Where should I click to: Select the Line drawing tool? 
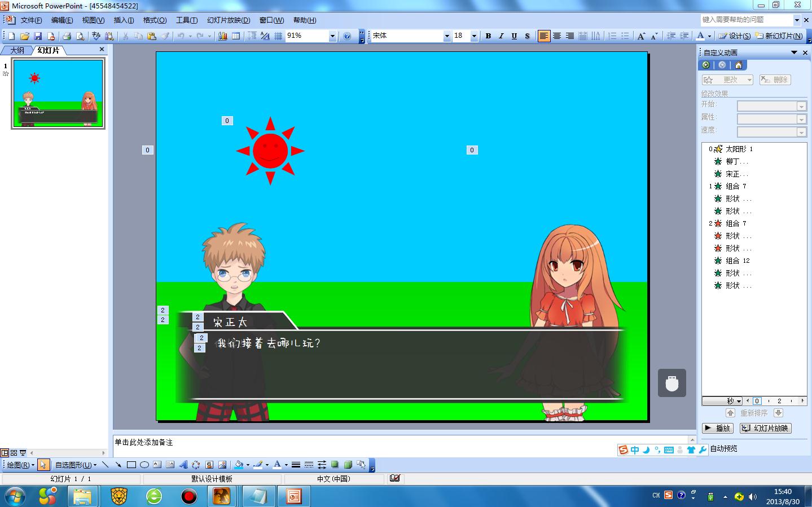[106, 465]
